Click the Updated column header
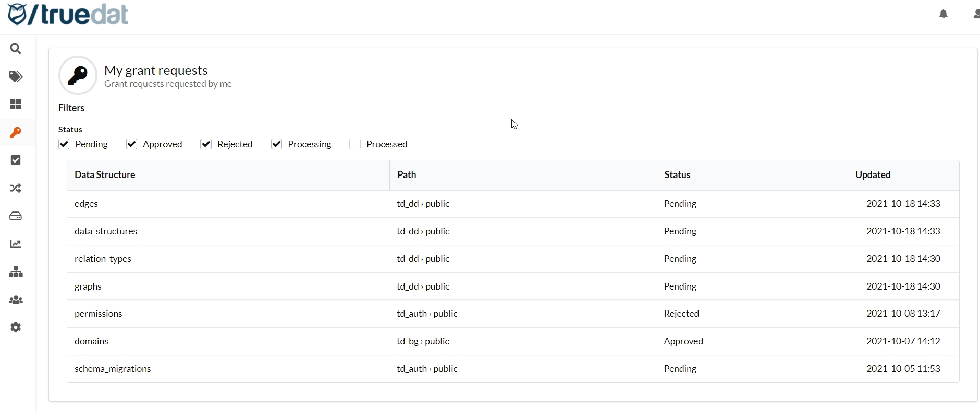This screenshot has height=412, width=980. (873, 175)
